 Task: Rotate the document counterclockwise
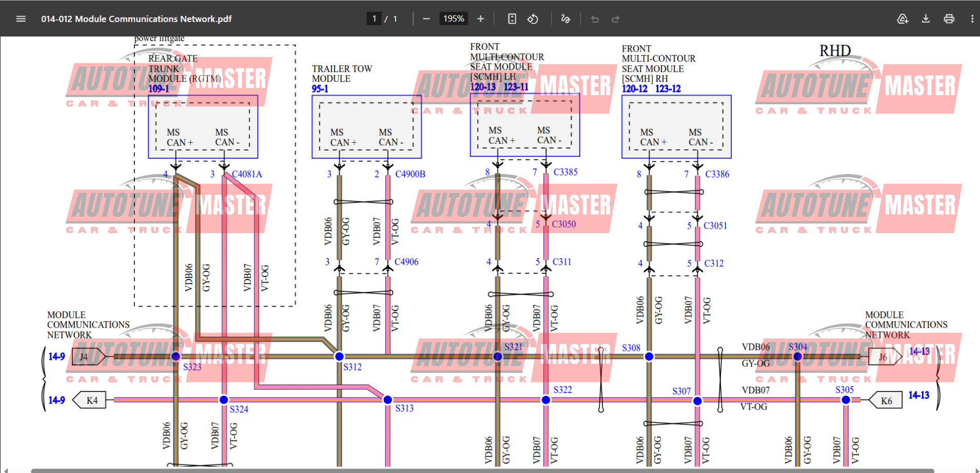533,19
